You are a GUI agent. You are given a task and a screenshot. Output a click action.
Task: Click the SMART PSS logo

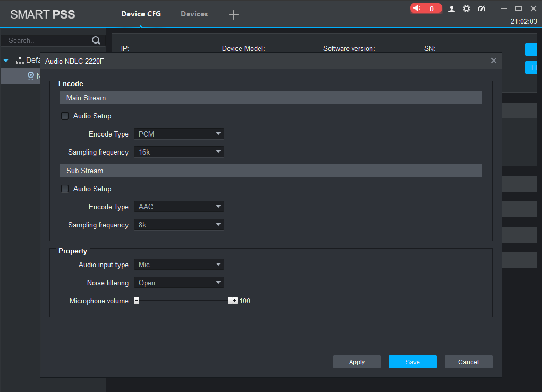[x=43, y=14]
